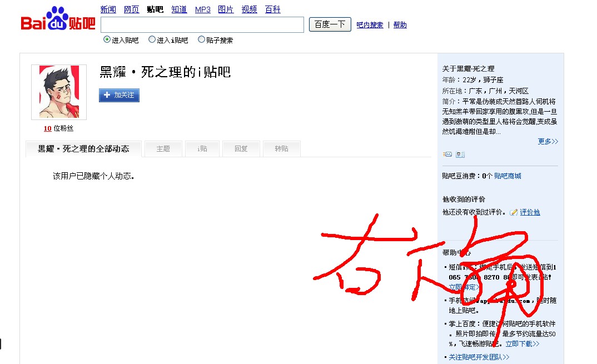Open the 评价他 link
The image size is (597, 364).
(x=530, y=212)
